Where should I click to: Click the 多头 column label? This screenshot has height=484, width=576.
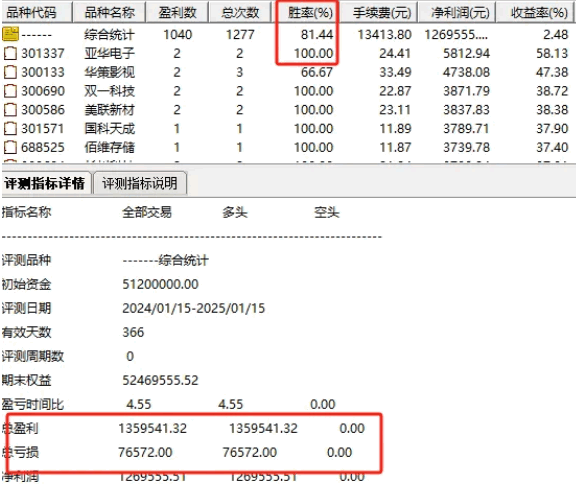point(235,212)
